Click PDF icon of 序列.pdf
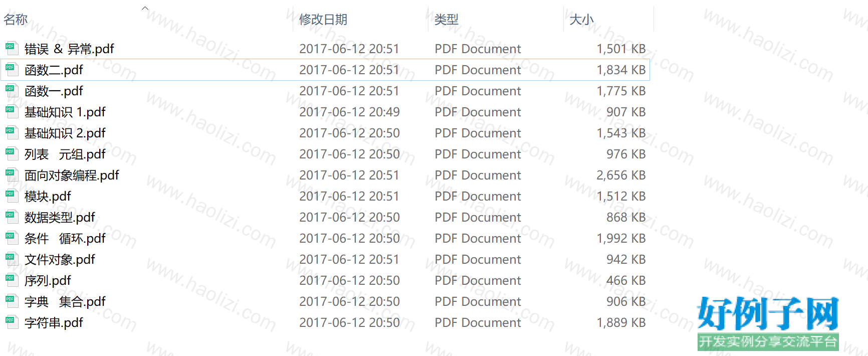Screen dimensions: 868x356 [12, 280]
